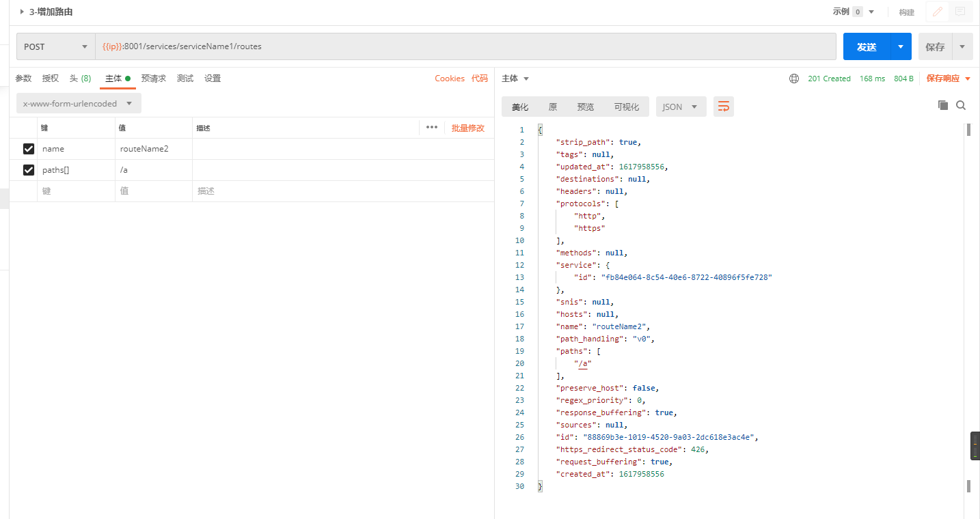Click the "updated_at" value 1617958556
Viewport: 980px width, 519px height.
[x=642, y=167]
